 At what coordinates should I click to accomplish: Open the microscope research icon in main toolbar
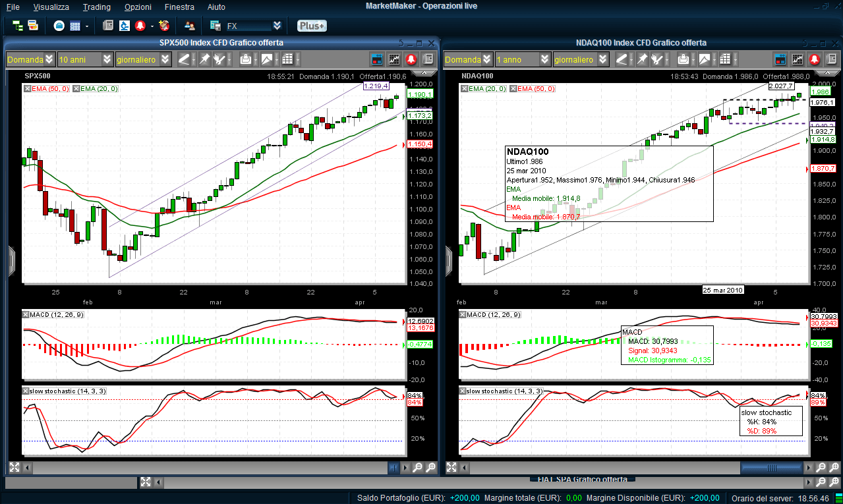125,26
